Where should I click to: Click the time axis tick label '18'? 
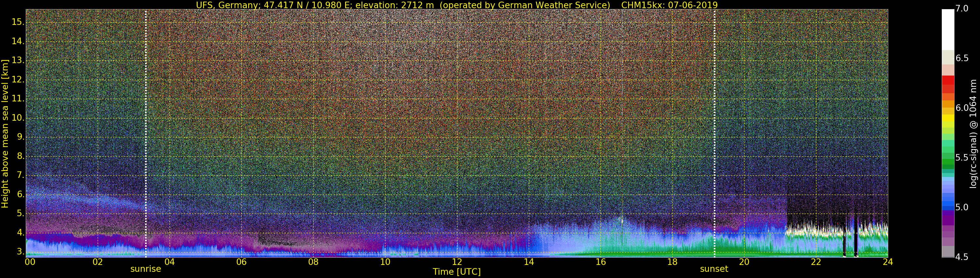coord(672,262)
